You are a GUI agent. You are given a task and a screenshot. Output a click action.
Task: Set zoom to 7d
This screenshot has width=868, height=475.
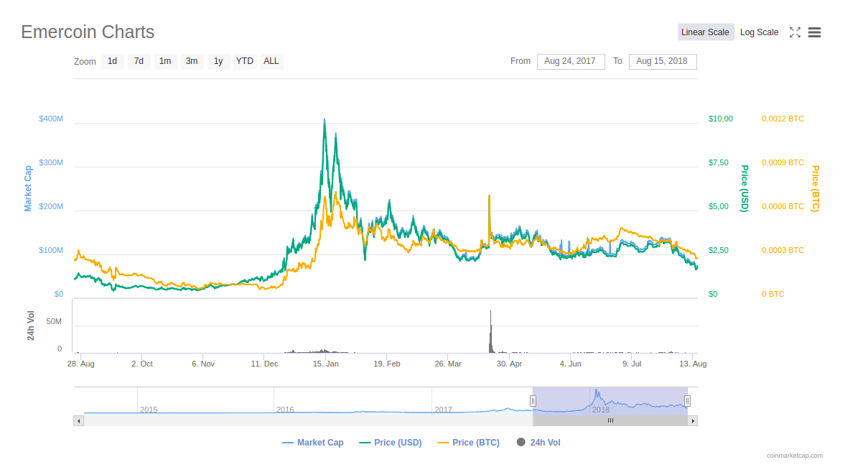tap(139, 61)
